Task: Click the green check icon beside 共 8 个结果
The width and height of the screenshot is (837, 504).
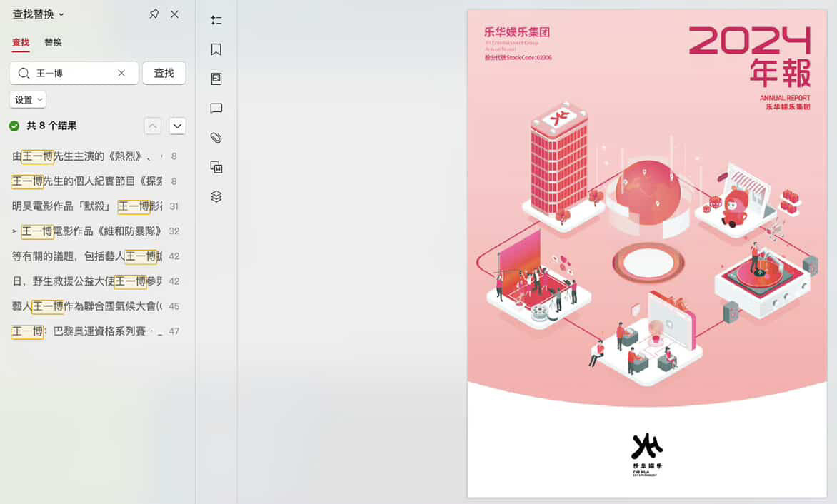Action: tap(14, 126)
